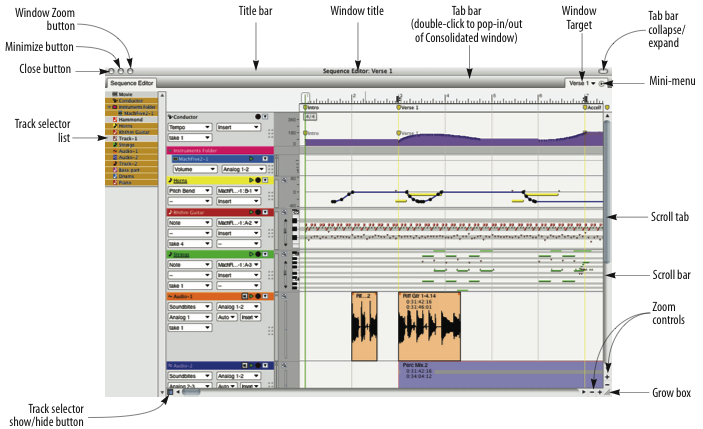Open the take 4 dropdown on Rhythm Guitar
Screen dimensions: 703x429
(190, 243)
